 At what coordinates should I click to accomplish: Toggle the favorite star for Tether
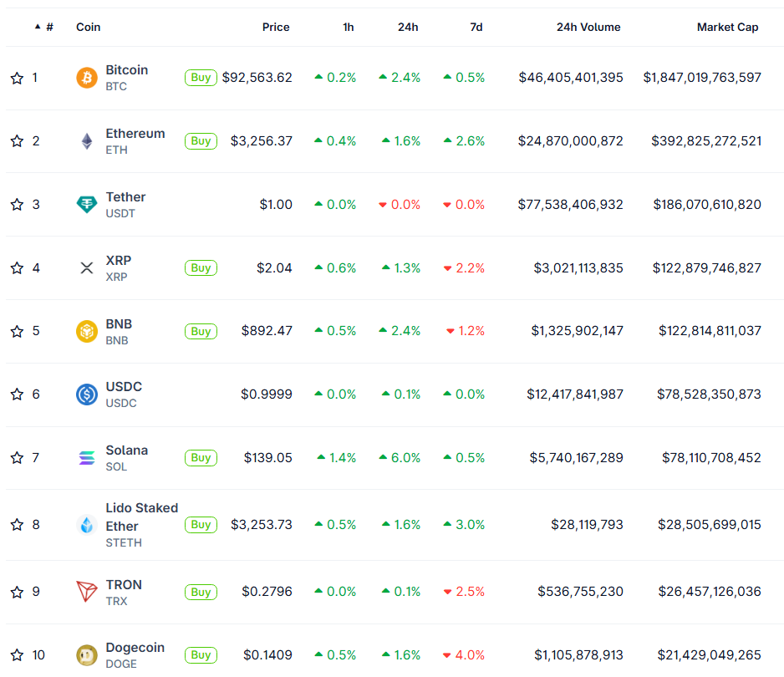[x=17, y=205]
